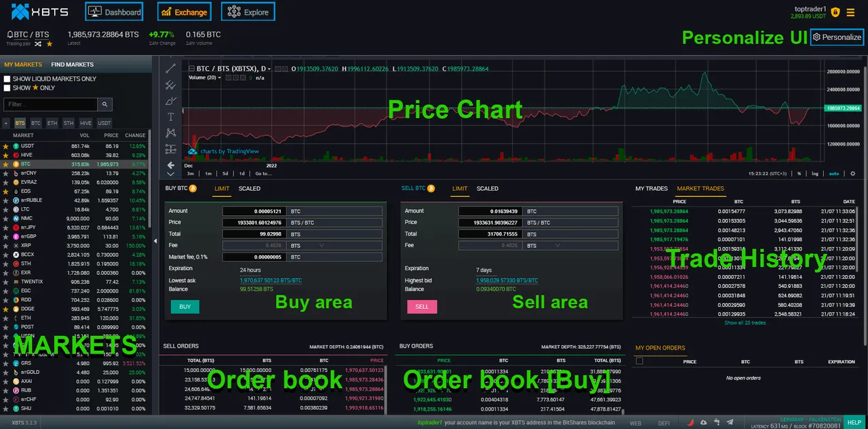Select the Scaled tab in the buy area

[250, 189]
